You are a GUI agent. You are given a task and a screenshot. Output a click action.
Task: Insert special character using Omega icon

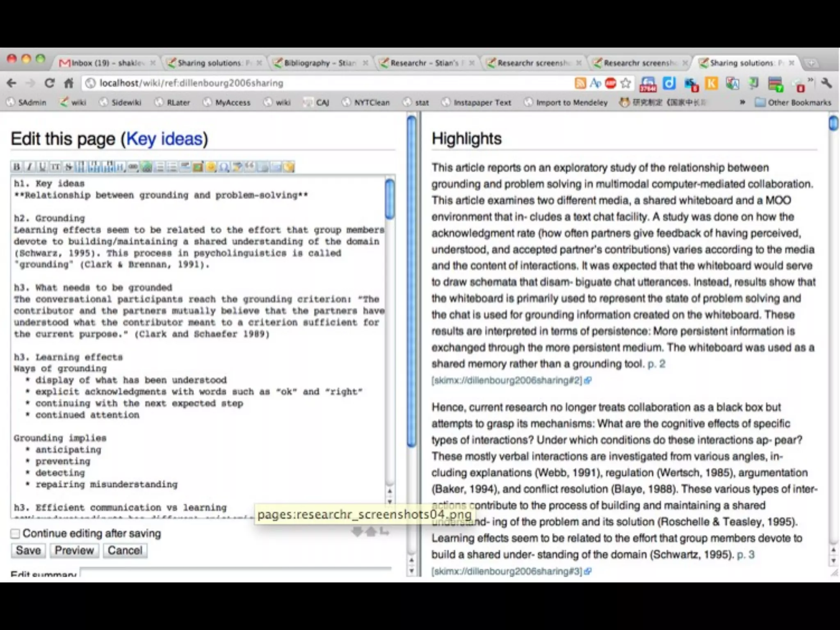tap(224, 167)
